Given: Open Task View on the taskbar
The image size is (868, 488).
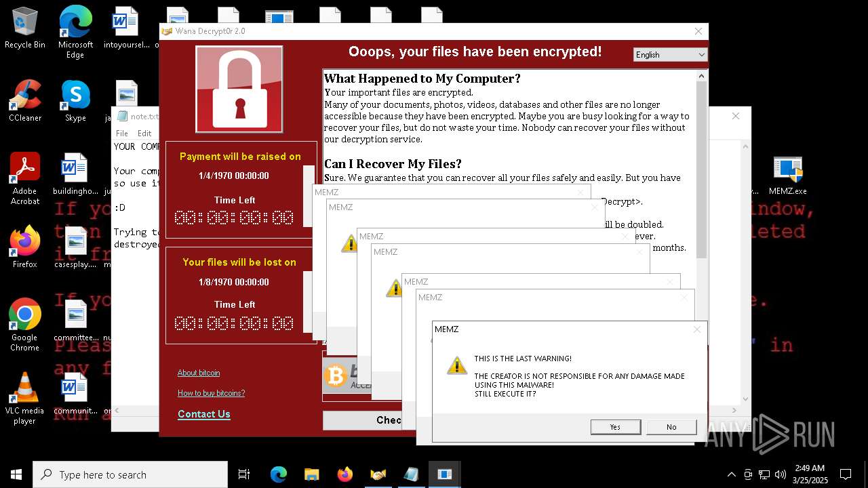Looking at the screenshot, I should click(244, 474).
